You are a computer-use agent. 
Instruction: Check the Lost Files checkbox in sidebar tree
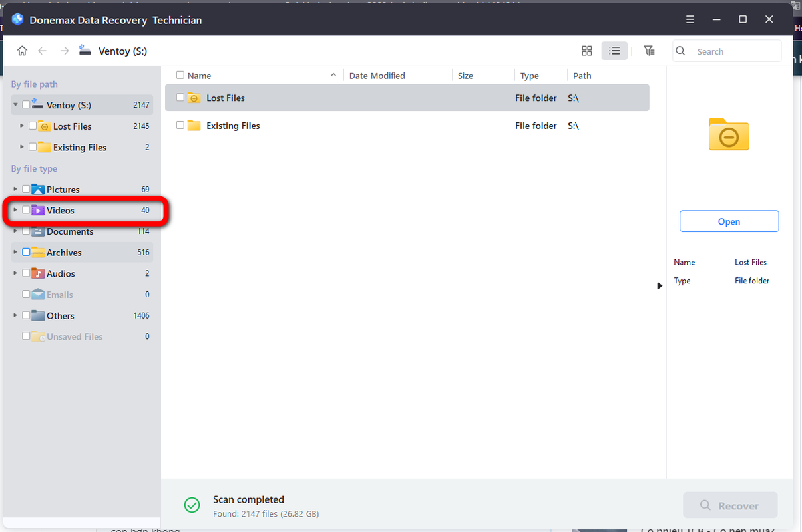point(33,126)
